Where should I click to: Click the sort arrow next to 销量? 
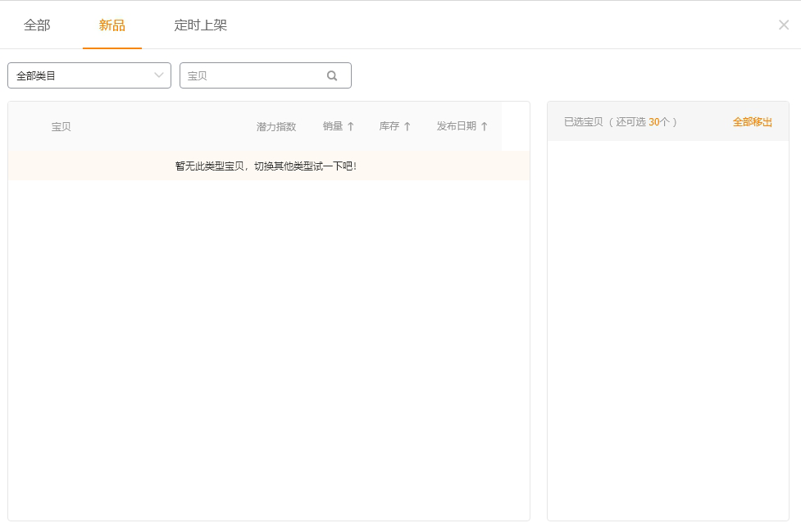351,126
